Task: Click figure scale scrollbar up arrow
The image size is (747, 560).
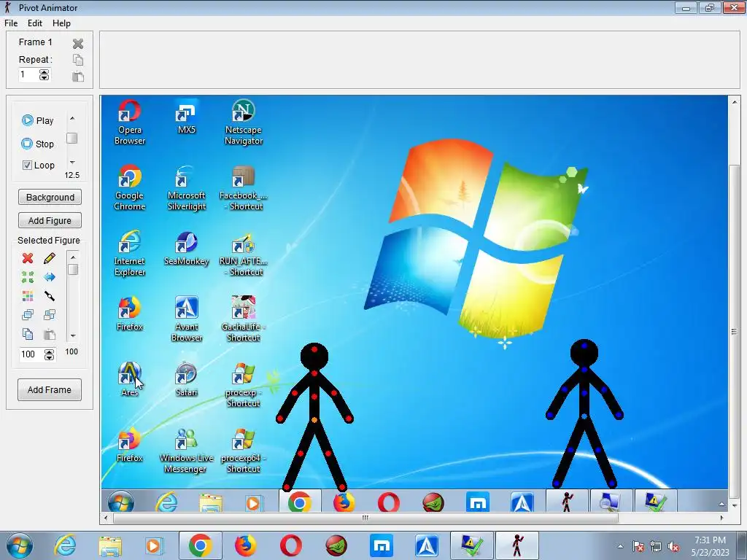Action: pos(73,257)
